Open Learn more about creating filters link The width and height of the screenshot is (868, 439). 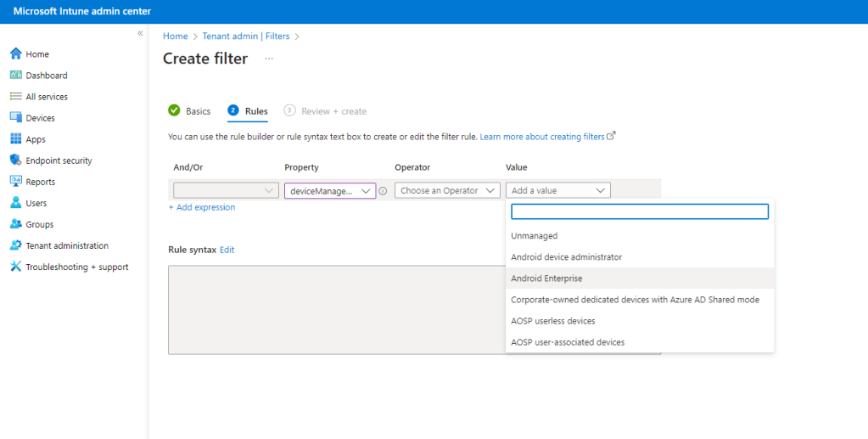pos(542,137)
